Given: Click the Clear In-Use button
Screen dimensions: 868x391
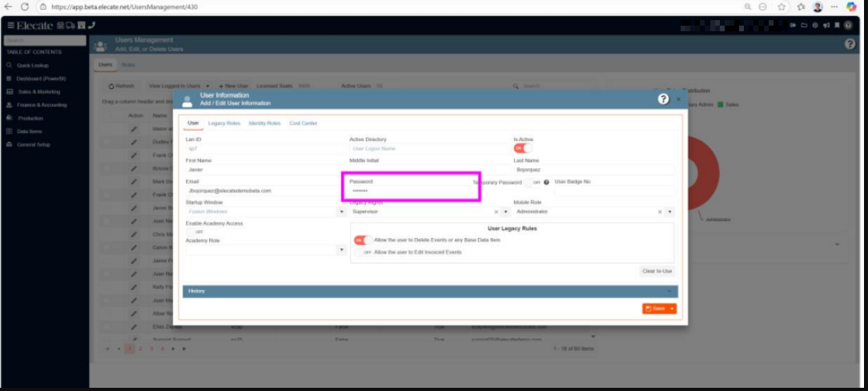Looking at the screenshot, I should coord(657,271).
